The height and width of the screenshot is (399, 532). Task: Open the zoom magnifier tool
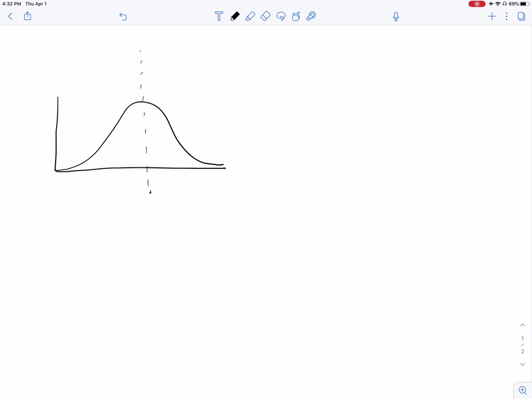tap(522, 390)
